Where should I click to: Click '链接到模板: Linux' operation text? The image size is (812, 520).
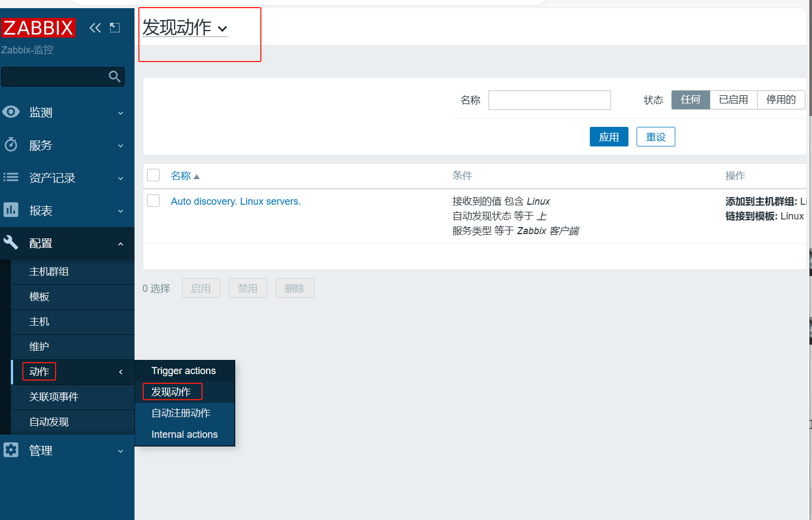point(765,216)
